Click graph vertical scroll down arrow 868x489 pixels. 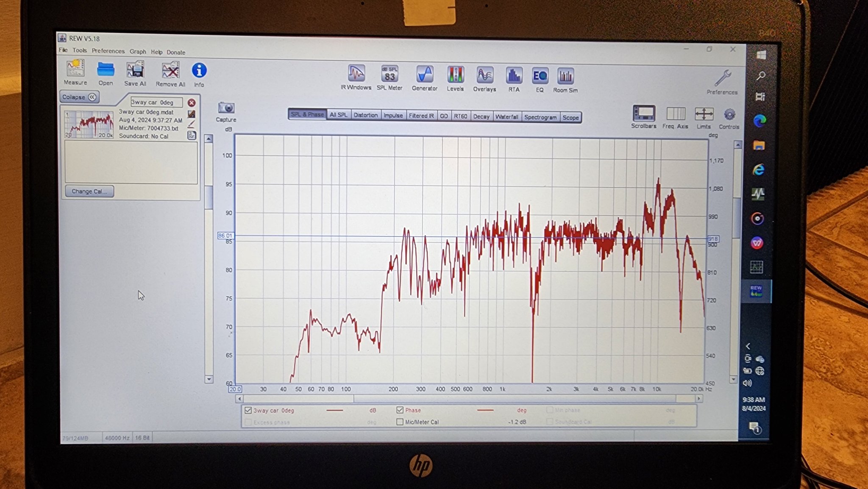pos(734,379)
